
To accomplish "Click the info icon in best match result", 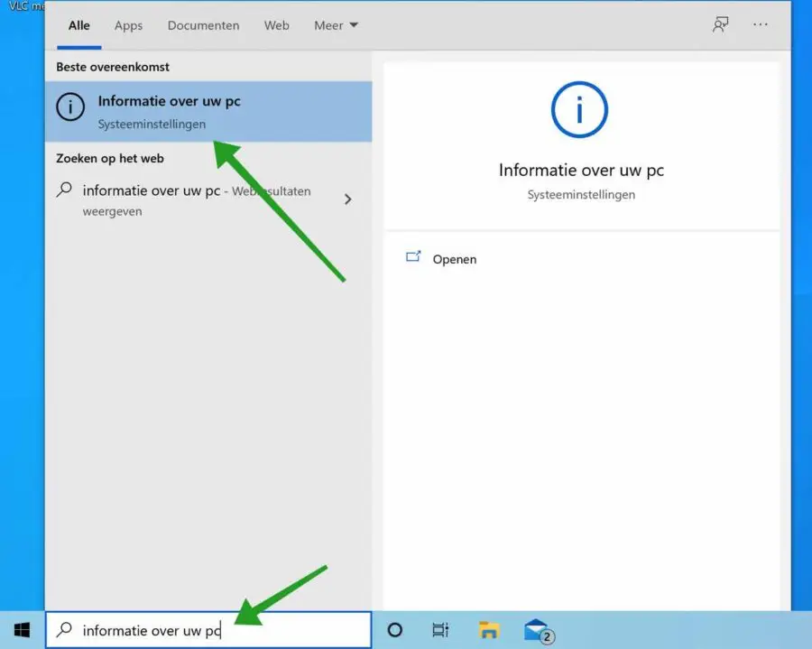I will pos(70,107).
